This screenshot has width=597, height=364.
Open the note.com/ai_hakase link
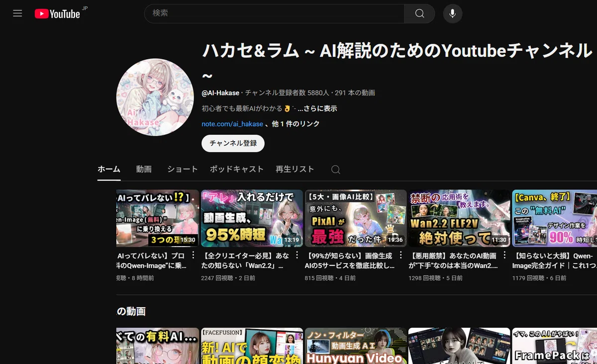(x=232, y=124)
